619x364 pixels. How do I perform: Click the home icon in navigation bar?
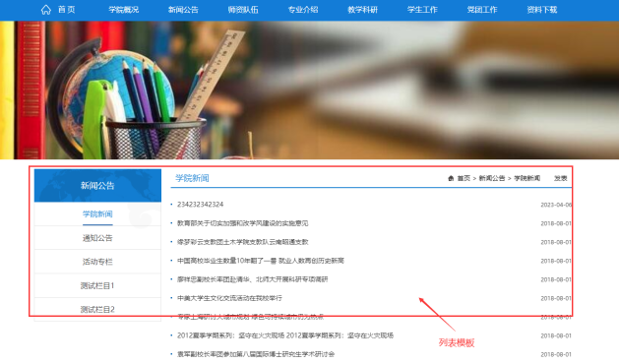click(46, 10)
